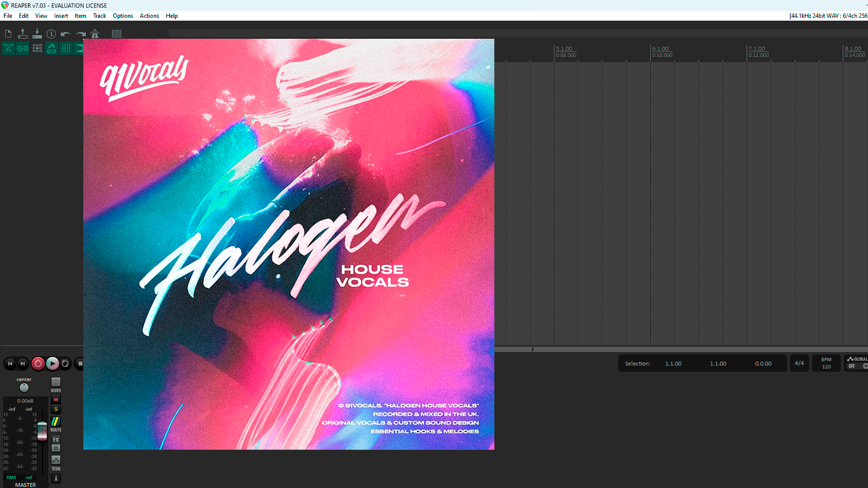The image size is (868, 488).
Task: Click master track info i icon
Action: pyautogui.click(x=56, y=478)
